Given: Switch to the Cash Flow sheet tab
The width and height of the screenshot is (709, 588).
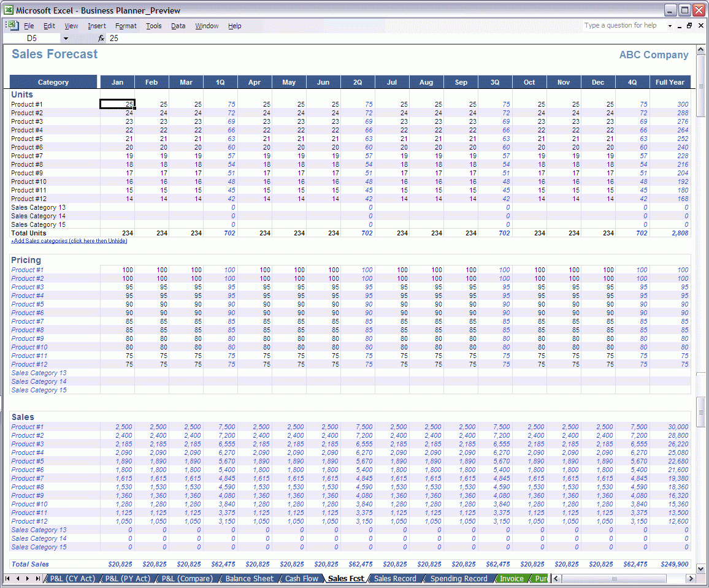Looking at the screenshot, I should point(302,578).
